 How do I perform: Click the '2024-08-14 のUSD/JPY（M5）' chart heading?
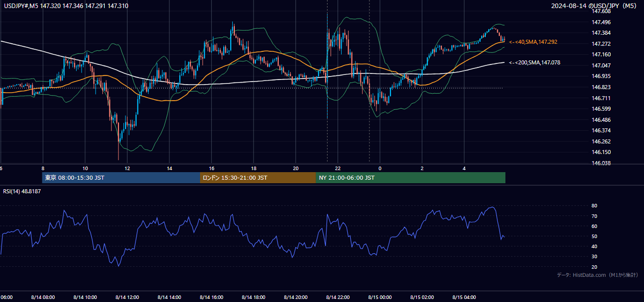point(595,6)
